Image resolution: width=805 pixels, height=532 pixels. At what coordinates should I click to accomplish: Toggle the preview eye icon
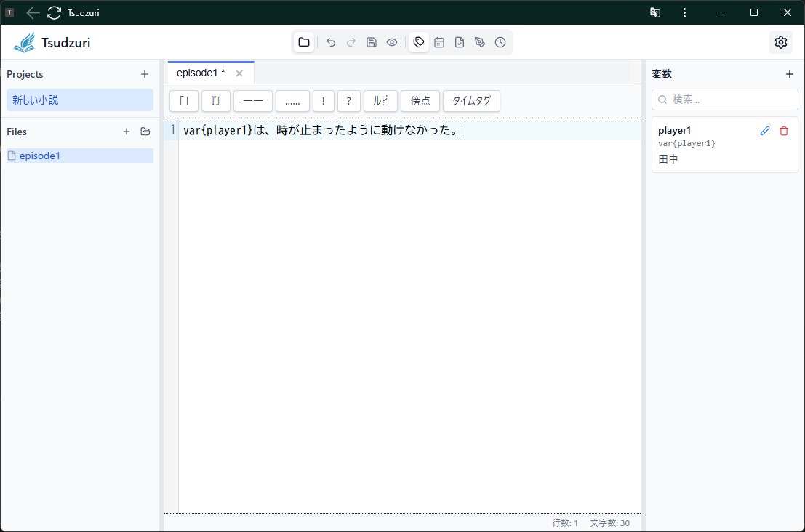coord(392,42)
